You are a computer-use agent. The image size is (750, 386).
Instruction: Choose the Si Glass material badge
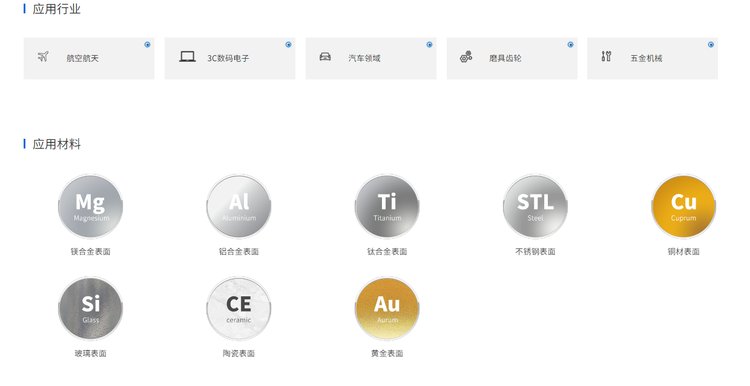(x=90, y=309)
